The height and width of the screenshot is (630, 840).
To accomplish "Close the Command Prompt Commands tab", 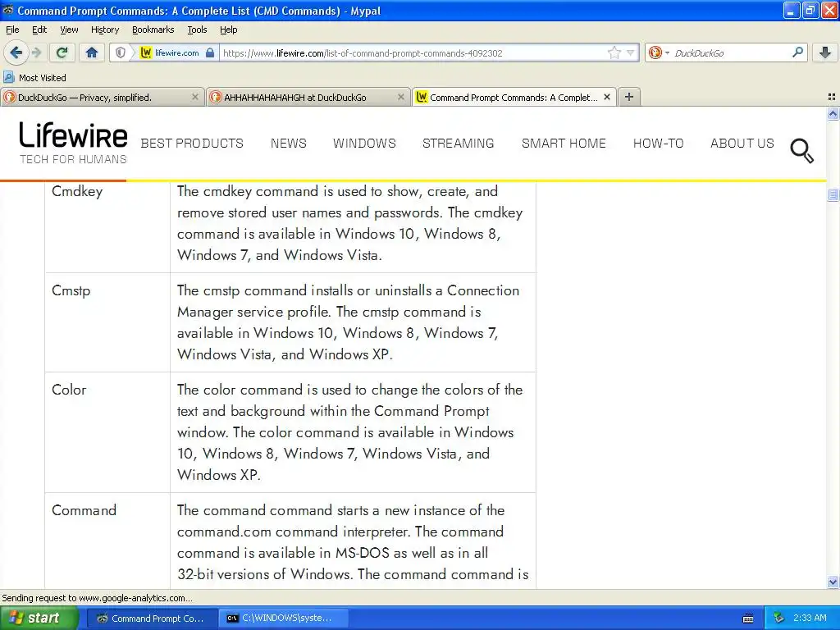I will tap(607, 97).
